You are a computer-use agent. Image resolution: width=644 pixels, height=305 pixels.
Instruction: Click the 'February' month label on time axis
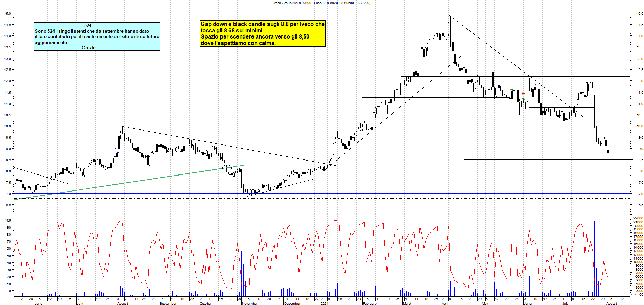370,303
